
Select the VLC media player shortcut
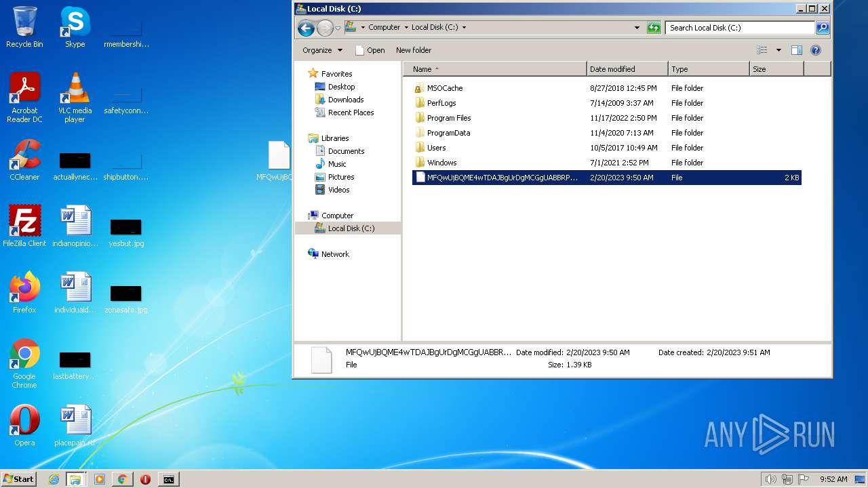(x=75, y=98)
